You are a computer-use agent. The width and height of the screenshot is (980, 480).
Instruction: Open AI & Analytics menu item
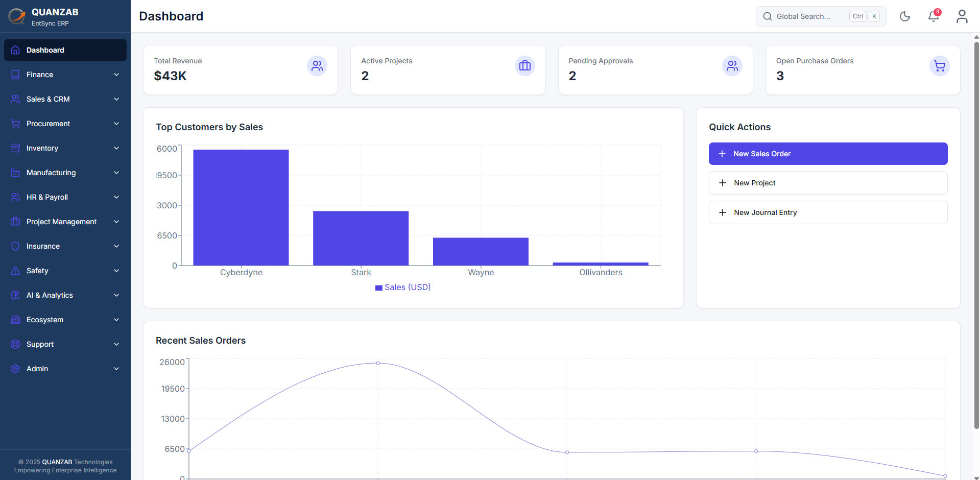point(65,295)
